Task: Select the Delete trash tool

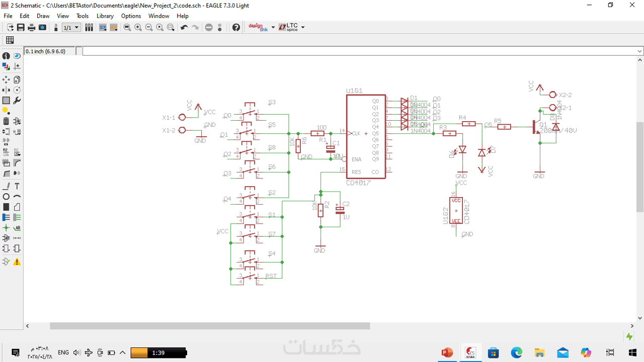Action: tap(6, 121)
